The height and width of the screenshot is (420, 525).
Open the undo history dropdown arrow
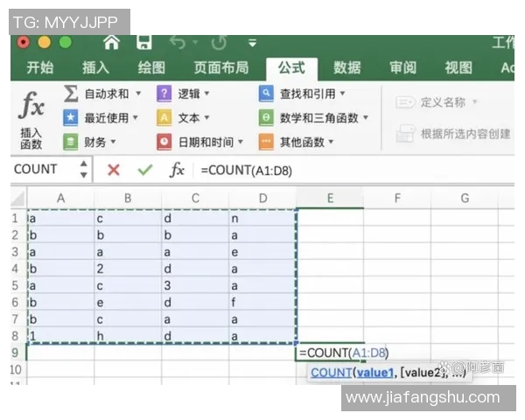point(195,42)
